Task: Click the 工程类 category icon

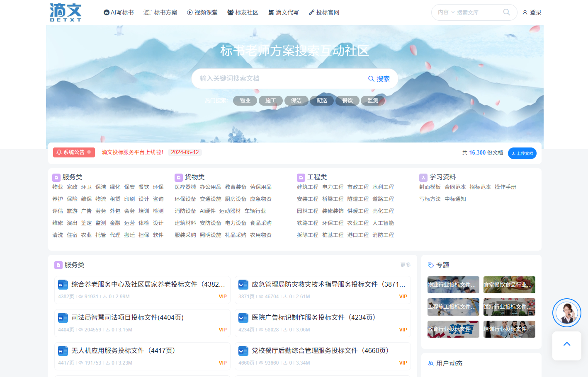Action: pos(301,177)
